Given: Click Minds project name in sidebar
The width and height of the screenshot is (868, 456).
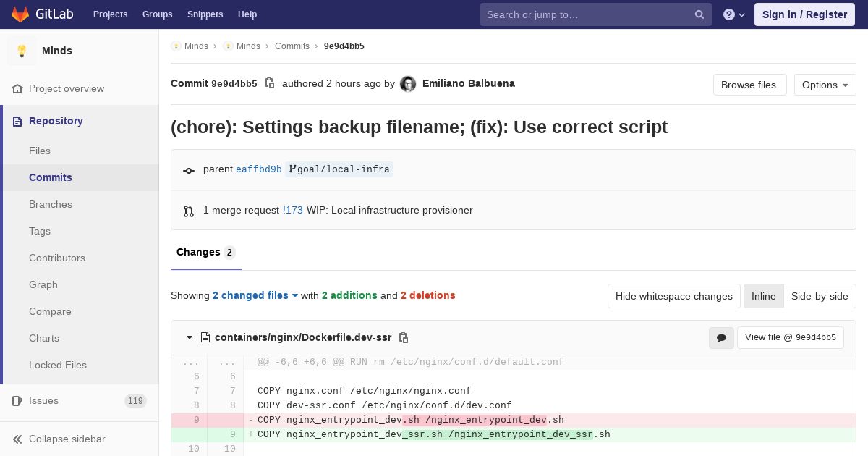Looking at the screenshot, I should [57, 51].
